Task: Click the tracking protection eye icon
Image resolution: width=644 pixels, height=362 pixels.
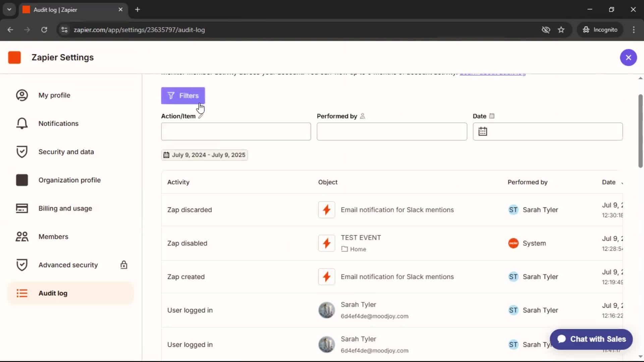Action: click(546, 30)
